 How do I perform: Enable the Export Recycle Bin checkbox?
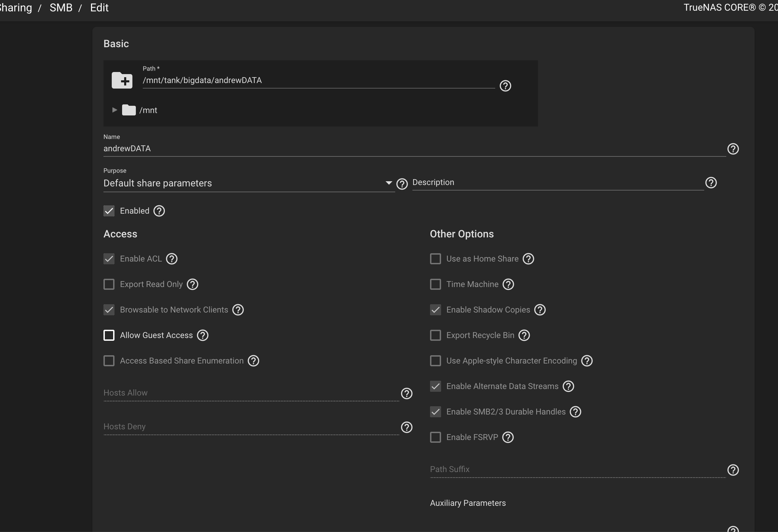[435, 335]
